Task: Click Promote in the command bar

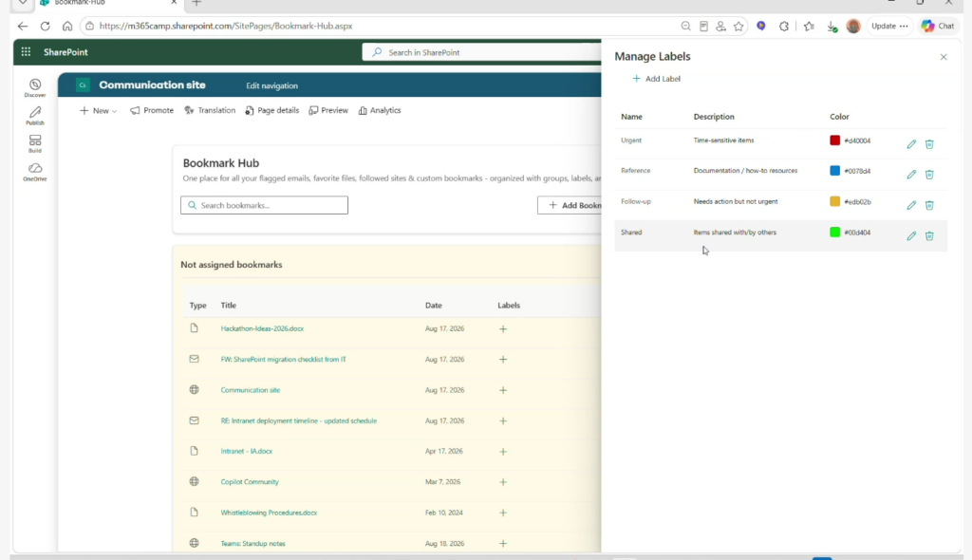Action: 152,110
